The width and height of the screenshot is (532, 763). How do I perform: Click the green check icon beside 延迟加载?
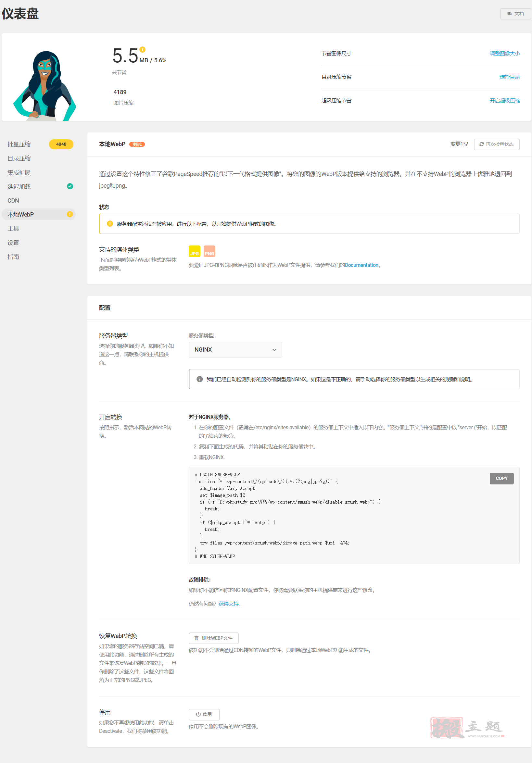point(70,186)
